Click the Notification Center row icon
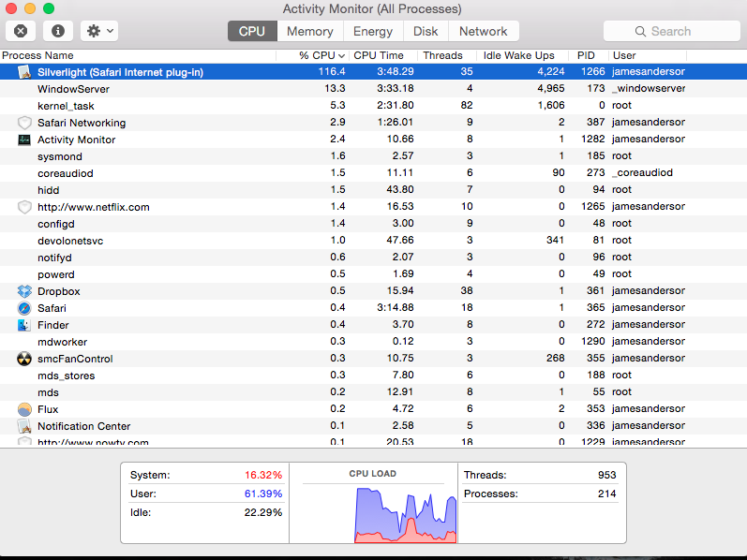 24,426
